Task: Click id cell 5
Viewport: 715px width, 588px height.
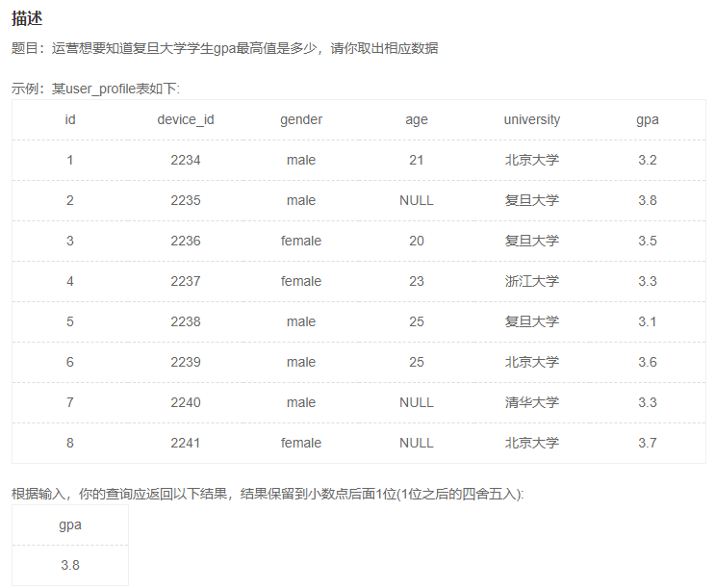Action: pyautogui.click(x=69, y=321)
